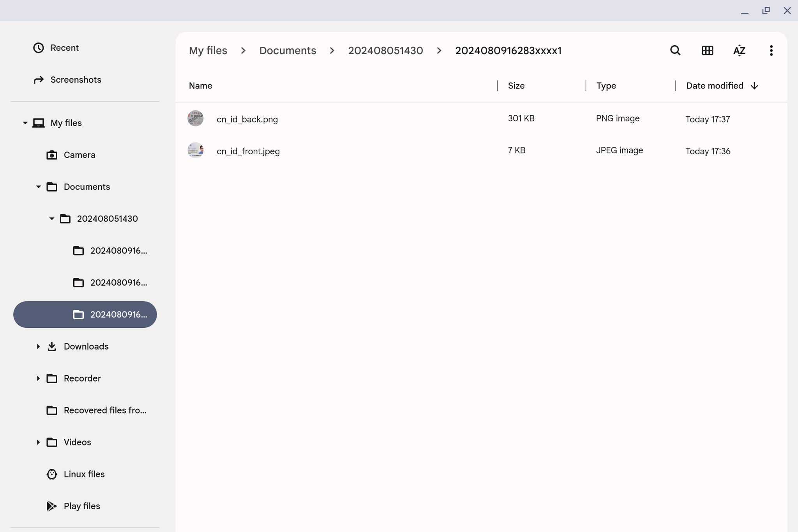The width and height of the screenshot is (798, 532).
Task: Collapse the My files tree
Action: pyautogui.click(x=25, y=123)
